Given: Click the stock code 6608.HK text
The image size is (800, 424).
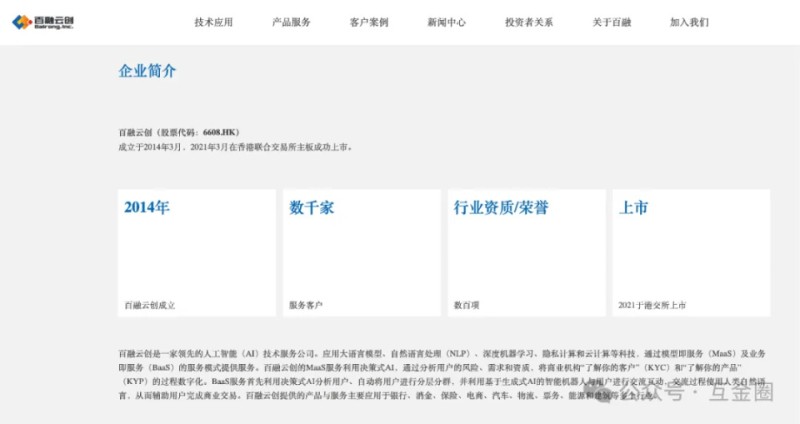Looking at the screenshot, I should click(x=219, y=132).
